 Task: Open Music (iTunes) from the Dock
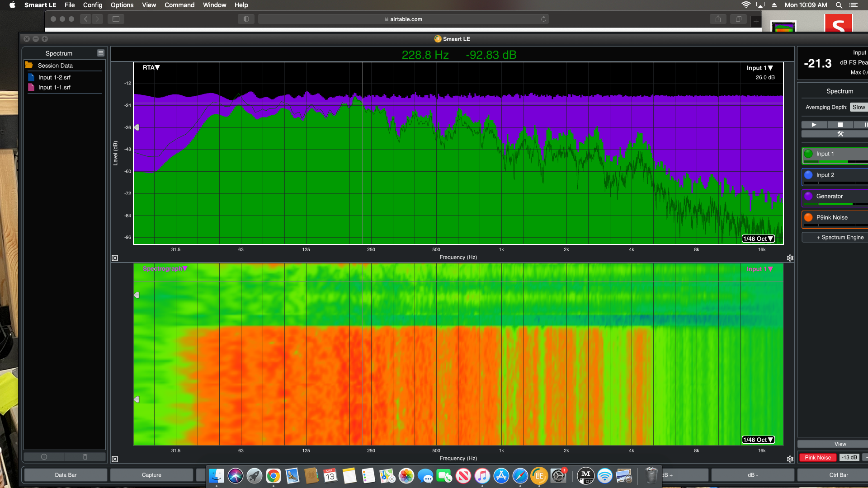[482, 476]
